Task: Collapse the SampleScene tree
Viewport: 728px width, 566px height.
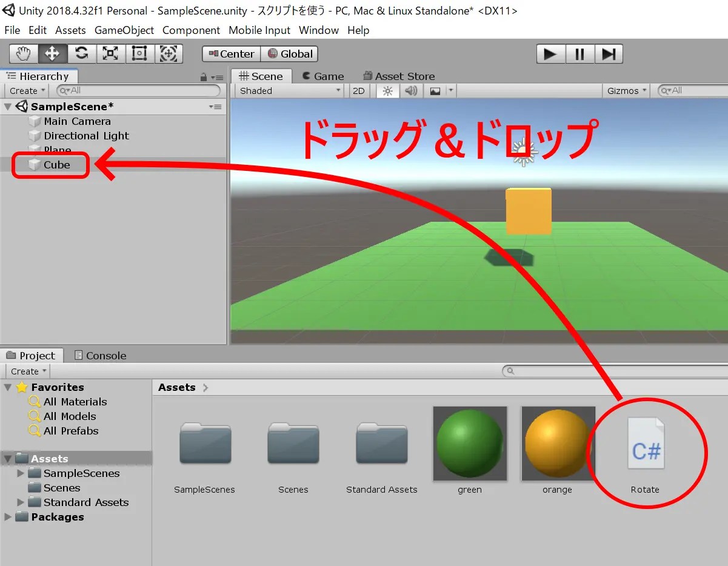Action: 7,107
